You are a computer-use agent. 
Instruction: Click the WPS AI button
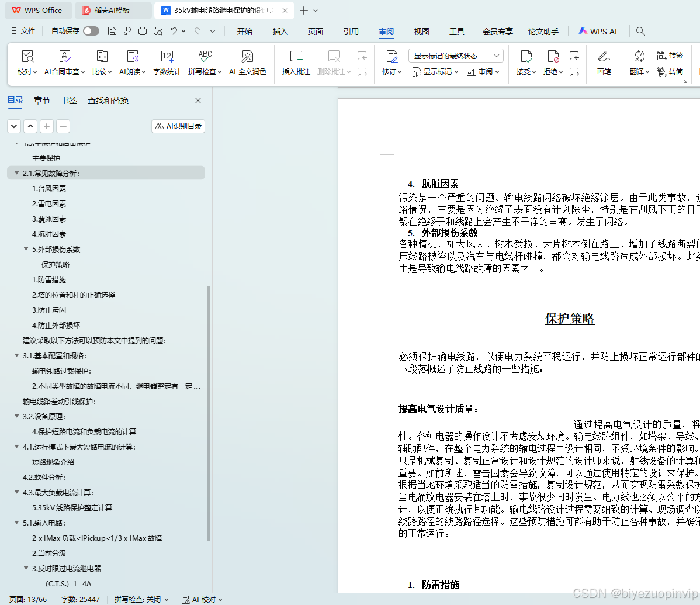coord(597,31)
